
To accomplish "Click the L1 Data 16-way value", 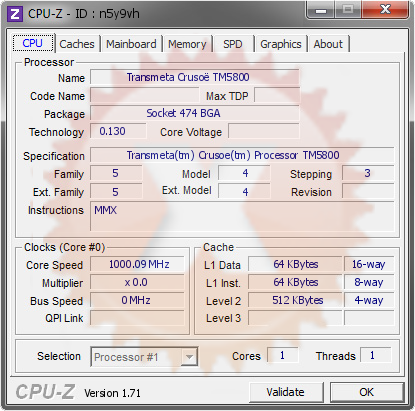I will (x=369, y=264).
